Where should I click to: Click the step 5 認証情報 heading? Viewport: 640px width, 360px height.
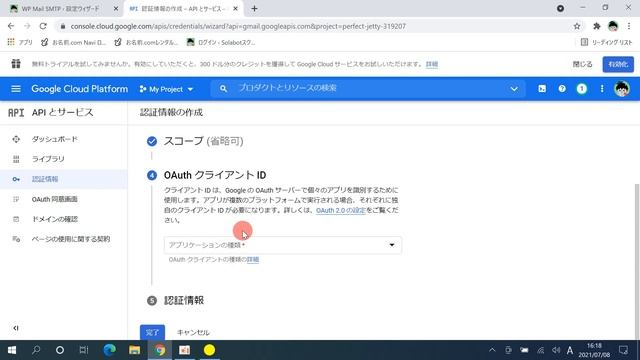pos(184,300)
